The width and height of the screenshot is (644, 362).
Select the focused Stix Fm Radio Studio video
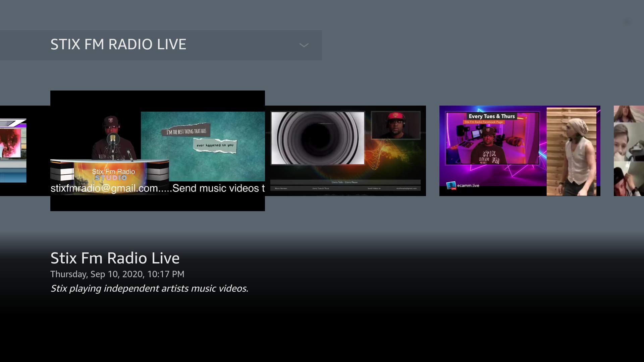tap(157, 150)
